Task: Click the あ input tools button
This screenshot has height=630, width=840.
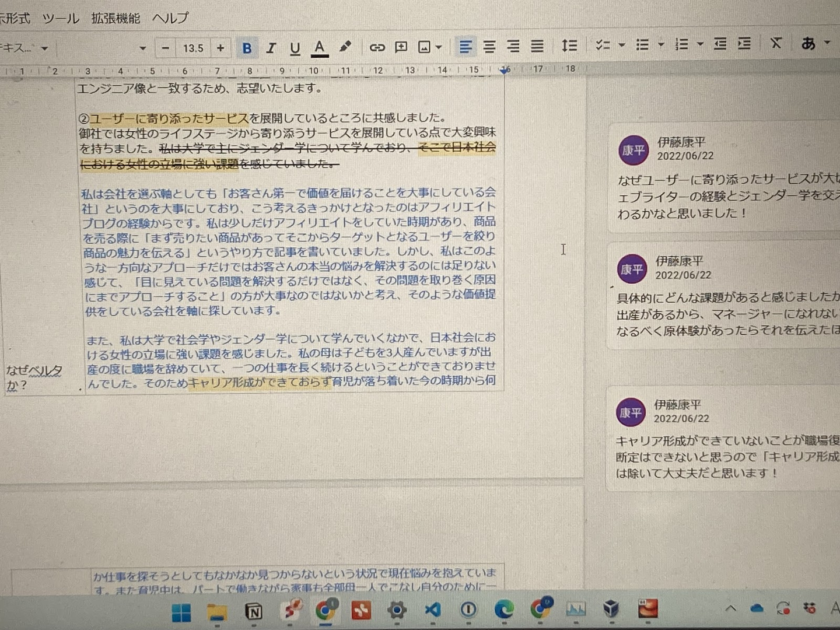Action: pos(808,43)
